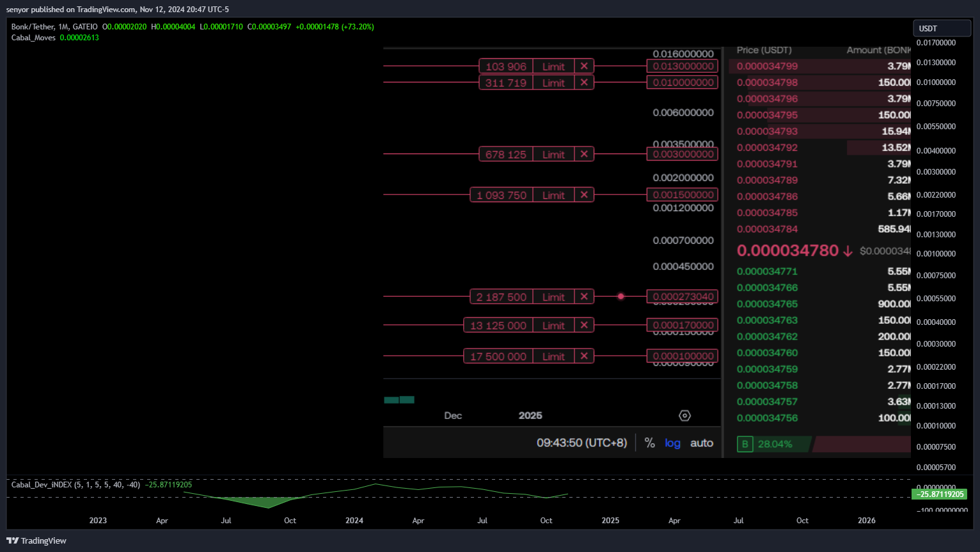Viewport: 980px width, 552px height.
Task: Toggle log scale mode
Action: (x=672, y=443)
